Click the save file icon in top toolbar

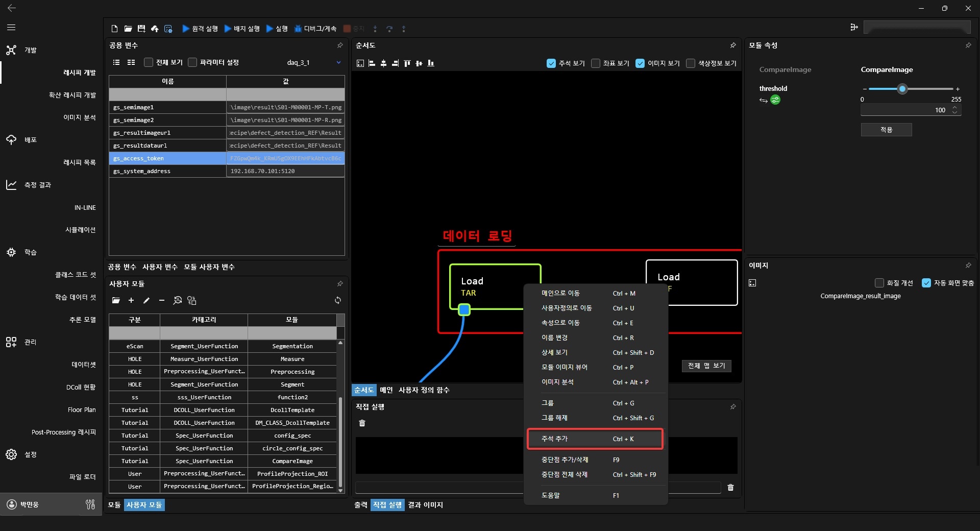coord(141,29)
